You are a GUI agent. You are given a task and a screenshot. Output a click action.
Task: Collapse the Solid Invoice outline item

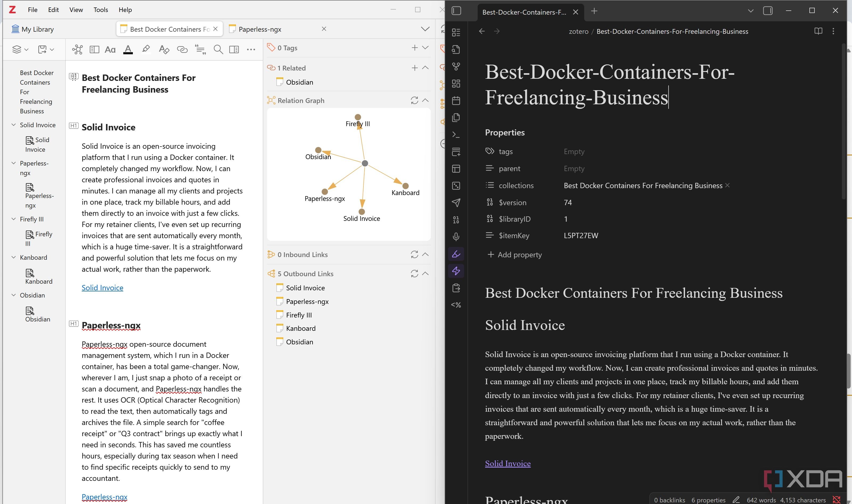tap(14, 125)
